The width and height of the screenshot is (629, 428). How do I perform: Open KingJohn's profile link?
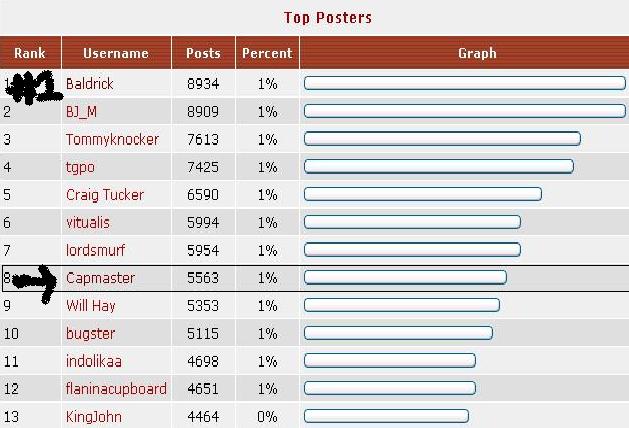pyautogui.click(x=93, y=416)
